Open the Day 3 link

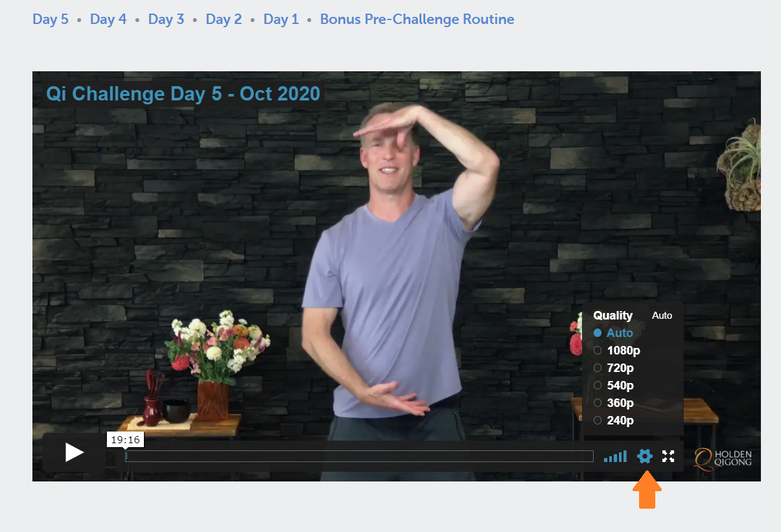[x=166, y=19]
